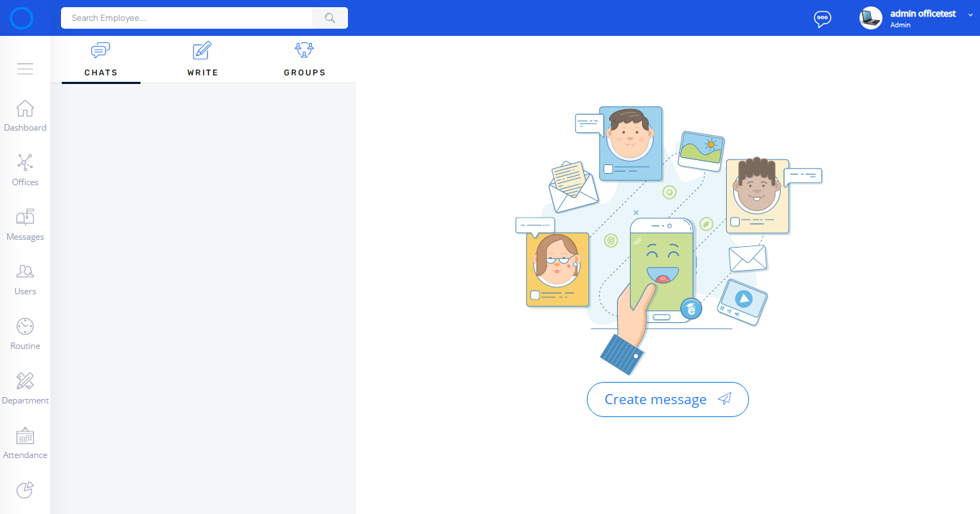Switch to the Write tab
The image size is (980, 514).
pos(202,60)
